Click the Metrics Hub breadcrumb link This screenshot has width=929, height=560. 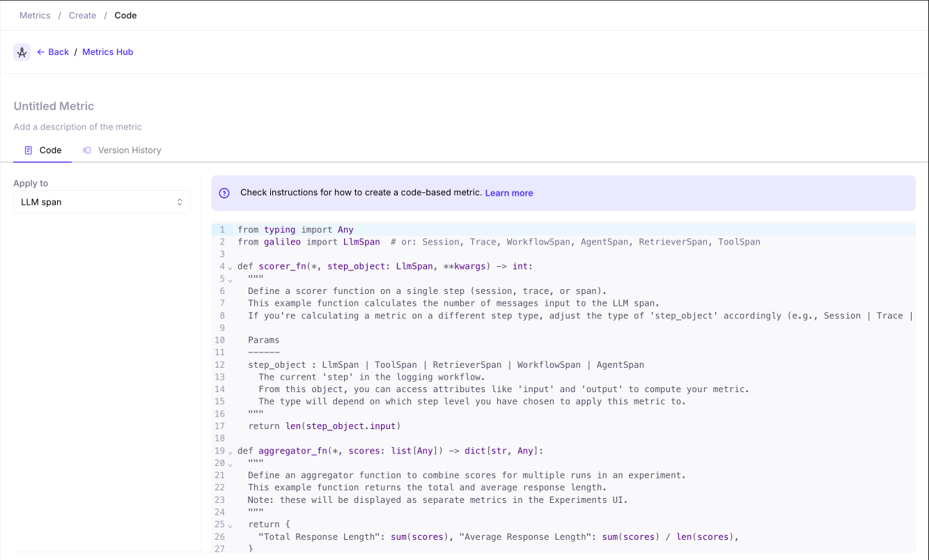tap(107, 52)
